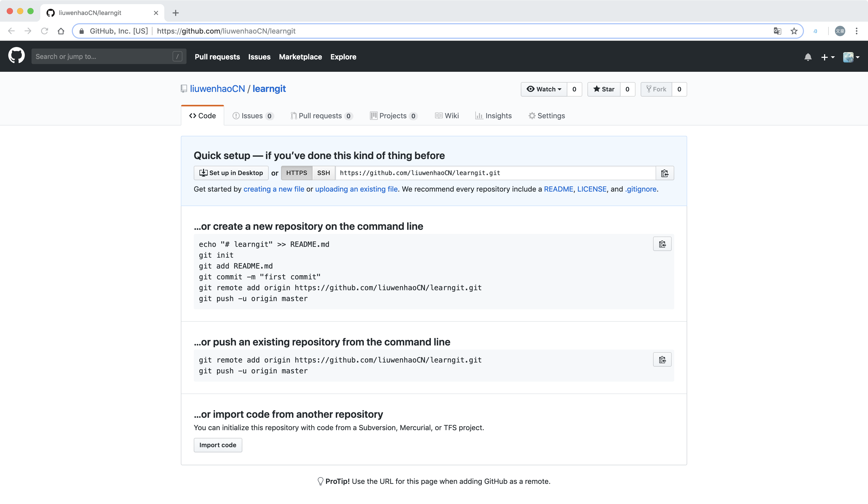Image resolution: width=868 pixels, height=504 pixels.
Task: Click Issues in the top navigation
Action: pyautogui.click(x=259, y=57)
